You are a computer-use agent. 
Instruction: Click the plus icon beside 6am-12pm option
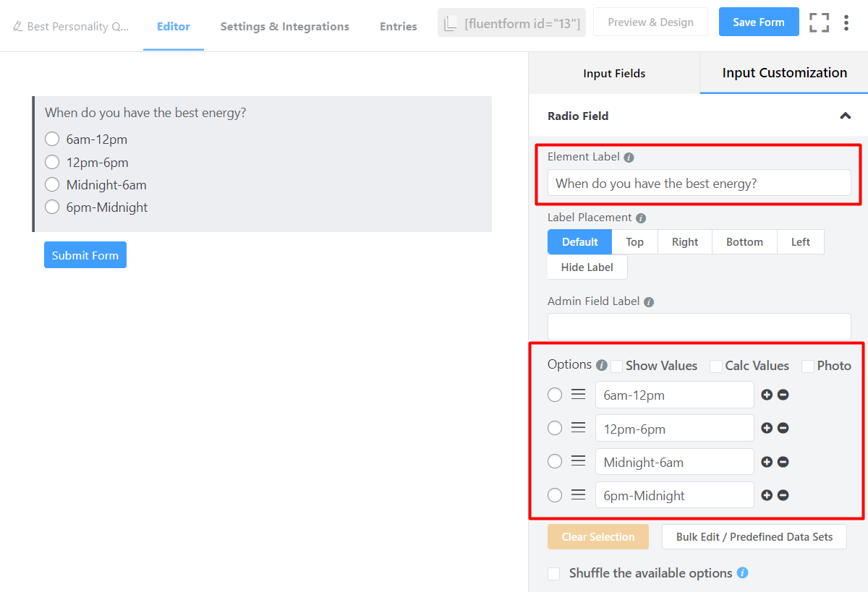pyautogui.click(x=767, y=395)
